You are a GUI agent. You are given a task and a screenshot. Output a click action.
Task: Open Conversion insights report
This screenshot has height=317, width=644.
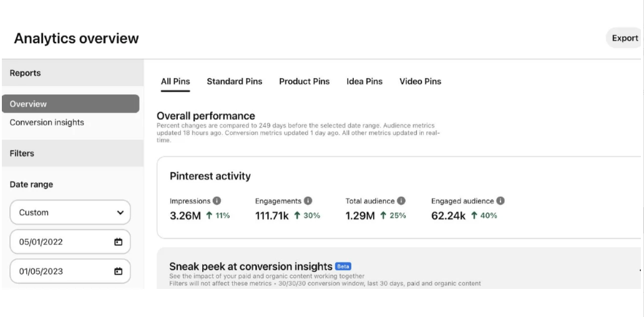[47, 122]
